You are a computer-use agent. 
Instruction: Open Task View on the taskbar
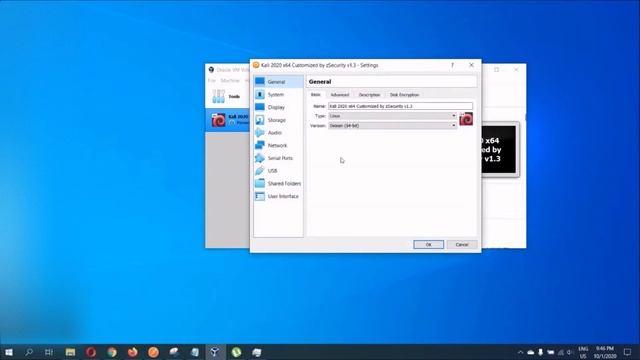(49, 352)
